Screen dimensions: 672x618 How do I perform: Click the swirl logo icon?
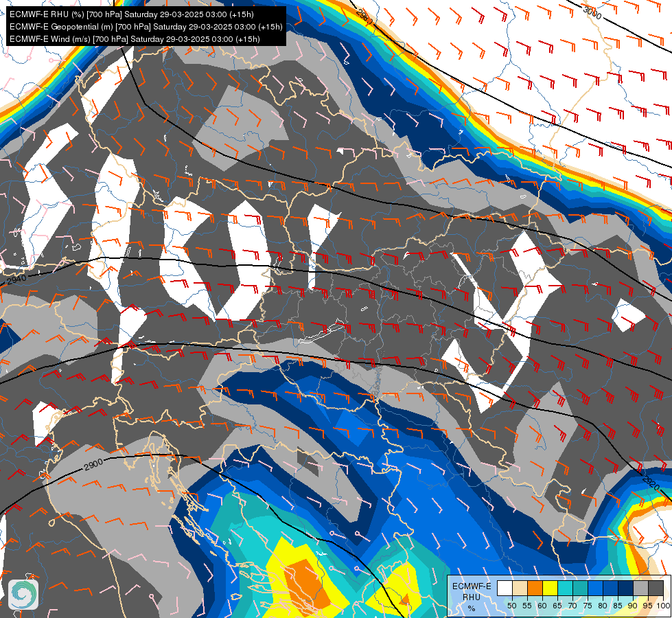coord(23,594)
